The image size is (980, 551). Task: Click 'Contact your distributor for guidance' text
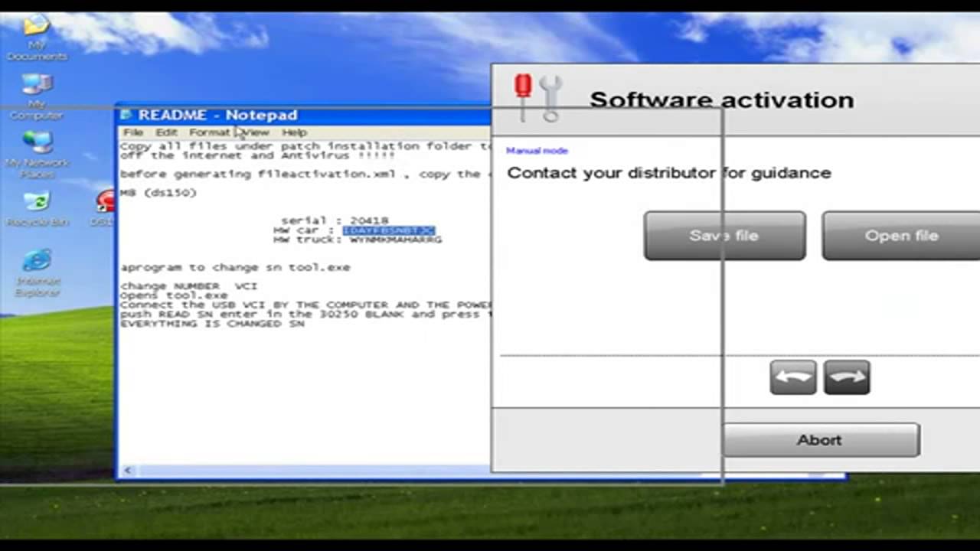pos(668,173)
